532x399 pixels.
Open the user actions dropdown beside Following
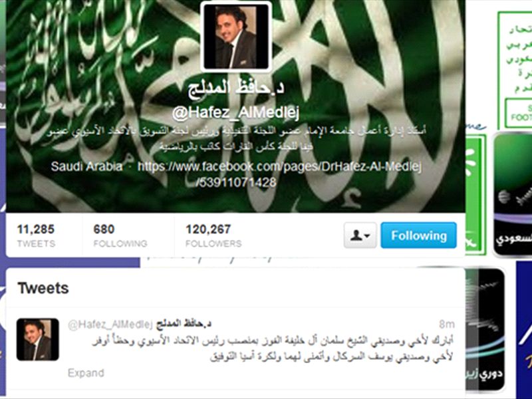pos(360,235)
